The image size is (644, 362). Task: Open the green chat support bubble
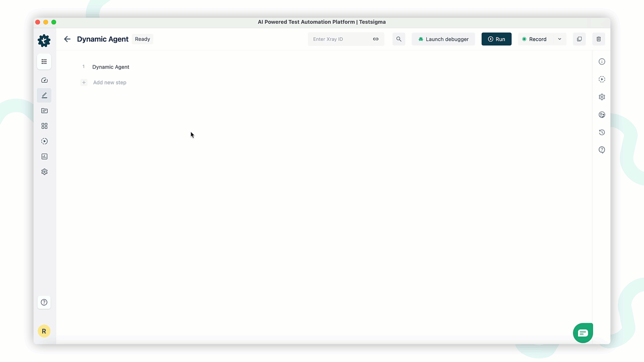(x=583, y=333)
